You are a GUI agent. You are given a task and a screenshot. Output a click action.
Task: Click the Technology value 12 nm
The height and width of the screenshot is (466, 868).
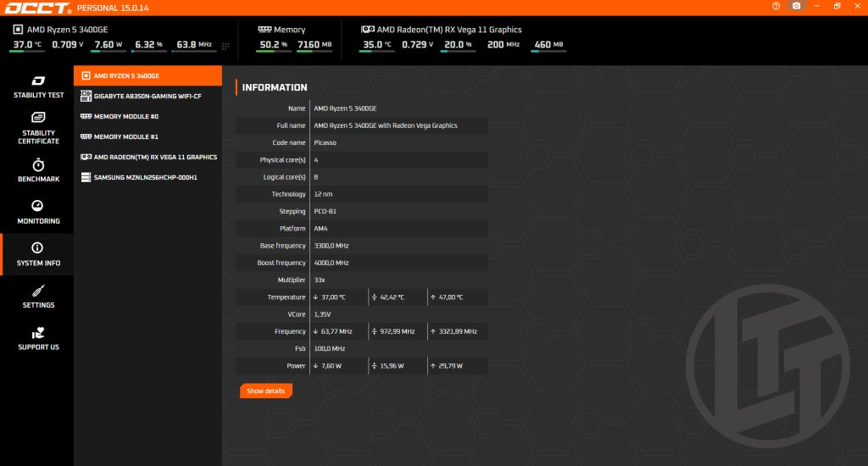(323, 194)
